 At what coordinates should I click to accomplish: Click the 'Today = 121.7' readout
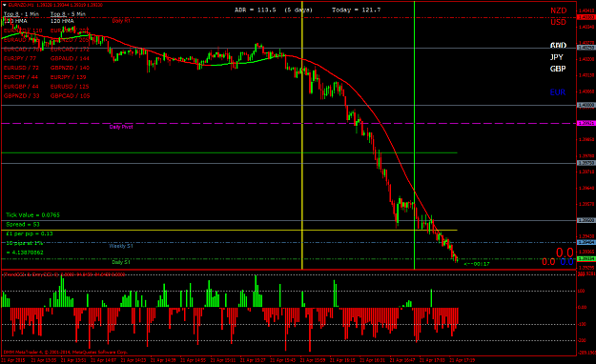[356, 10]
